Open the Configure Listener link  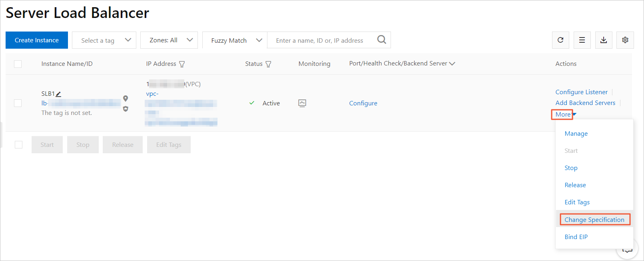581,92
